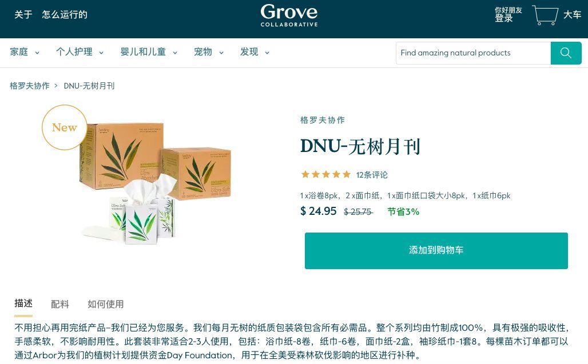Open the 宠物 category dropdown

pyautogui.click(x=209, y=52)
